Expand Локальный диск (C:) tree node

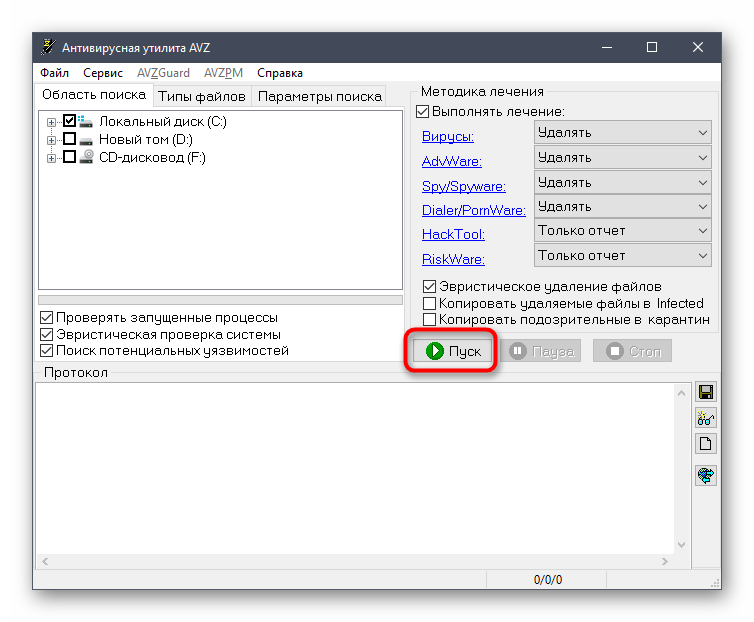pyautogui.click(x=51, y=122)
